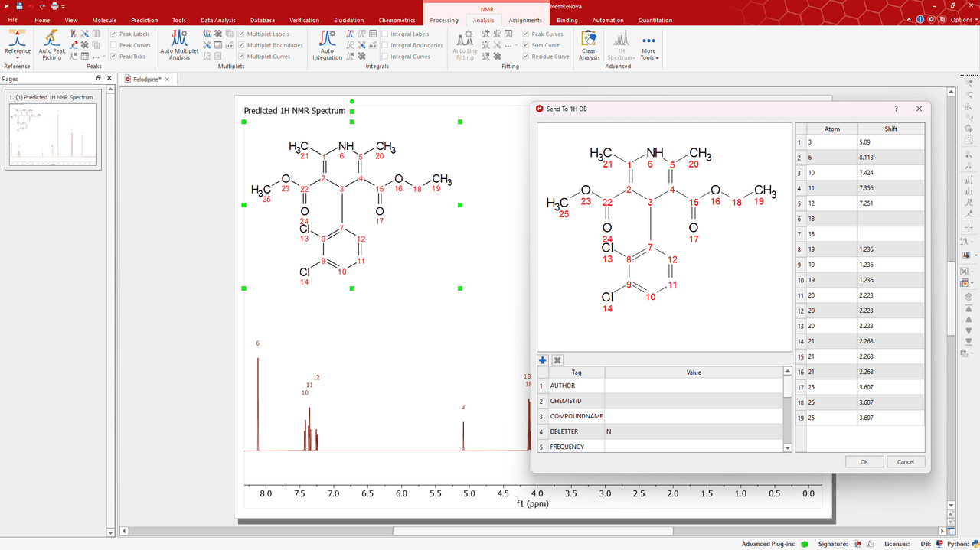Close the Felodipine document tab
The image size is (980, 550).
point(168,79)
